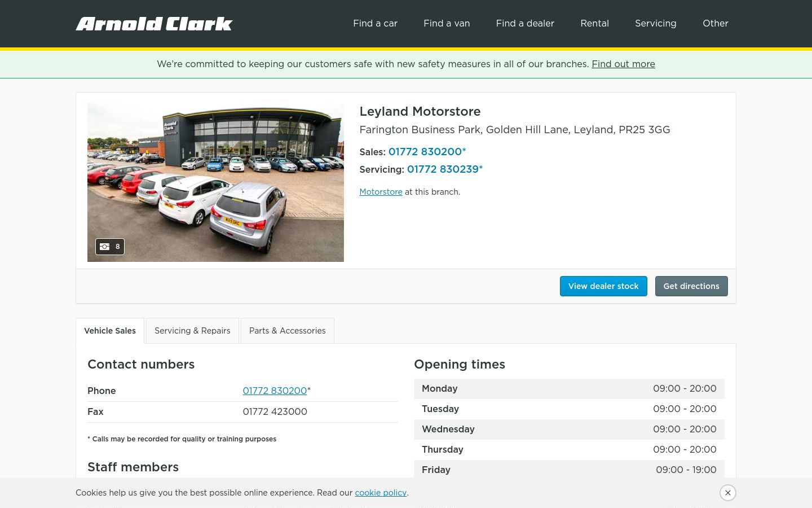Image resolution: width=812 pixels, height=508 pixels.
Task: Click the Get directions button
Action: (x=691, y=286)
